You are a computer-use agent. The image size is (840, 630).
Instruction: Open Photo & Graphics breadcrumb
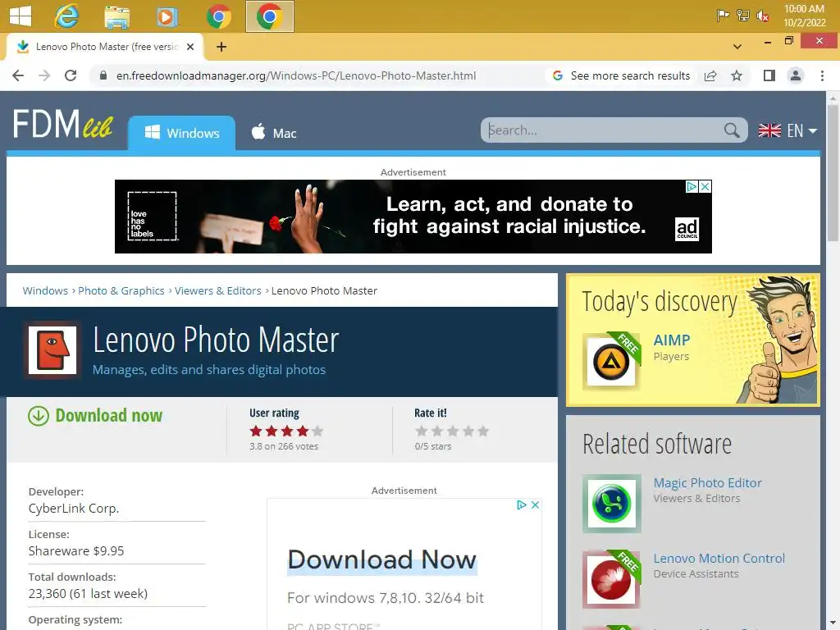point(121,290)
